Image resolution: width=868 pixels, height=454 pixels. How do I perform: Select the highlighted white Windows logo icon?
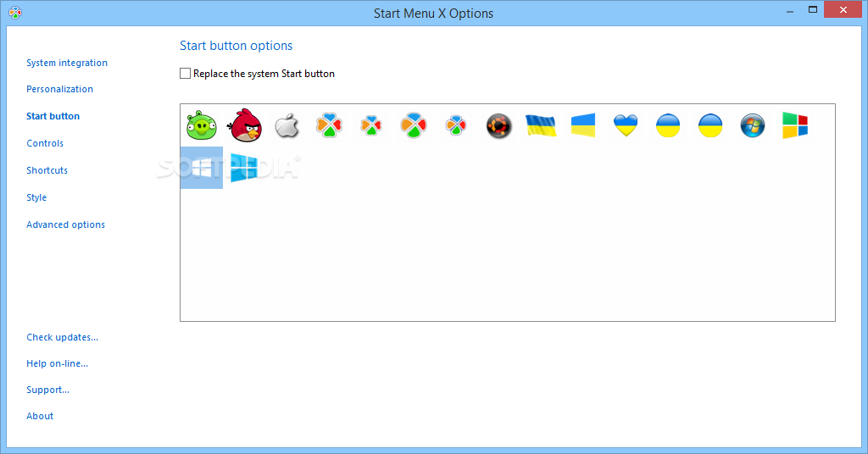tap(202, 168)
